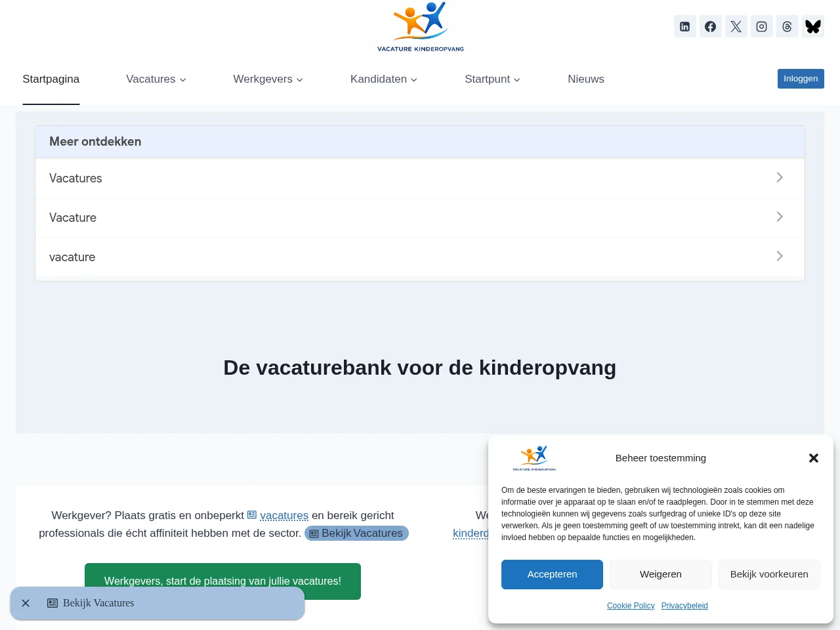Click the vacaturebank voor de kinderopvang heading
Image resolution: width=840 pixels, height=630 pixels.
pos(420,367)
